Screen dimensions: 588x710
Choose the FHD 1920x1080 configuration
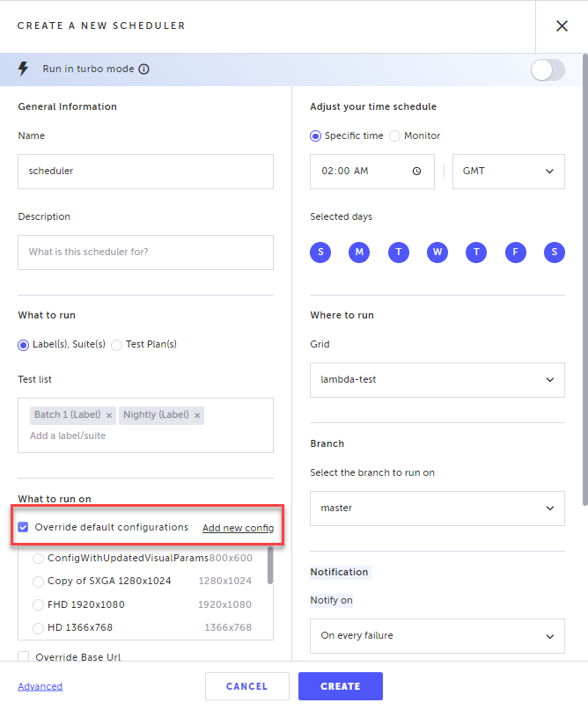coord(38,605)
